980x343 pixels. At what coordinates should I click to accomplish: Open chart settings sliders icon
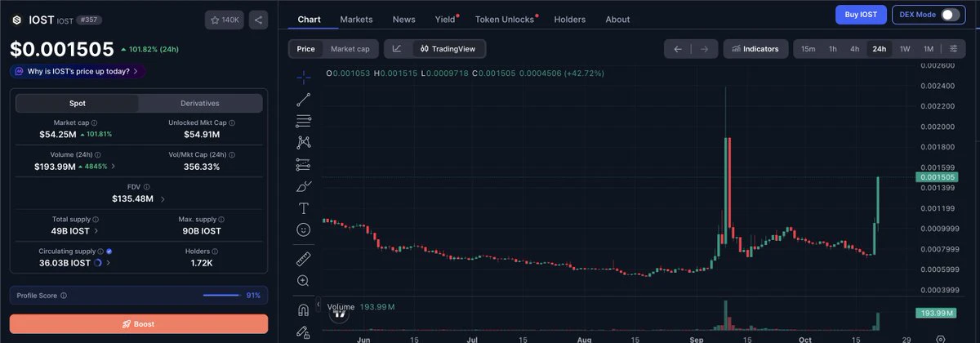pyautogui.click(x=953, y=49)
